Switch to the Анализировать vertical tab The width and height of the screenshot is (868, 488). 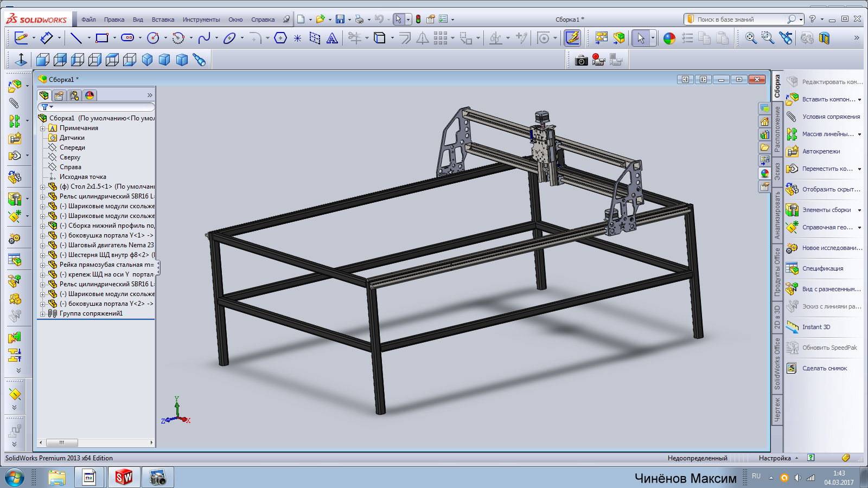(x=777, y=216)
